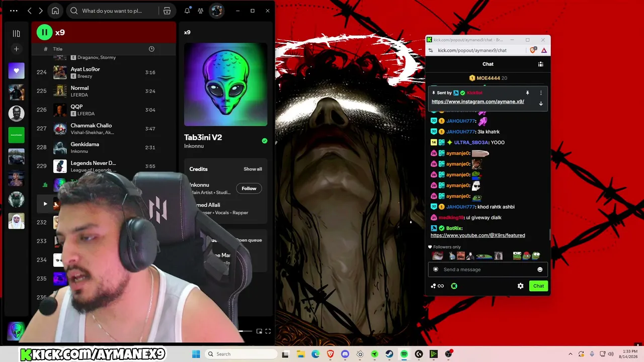644x362 pixels.
Task: Open the Tab3ini V2 song title
Action: [x=203, y=137]
